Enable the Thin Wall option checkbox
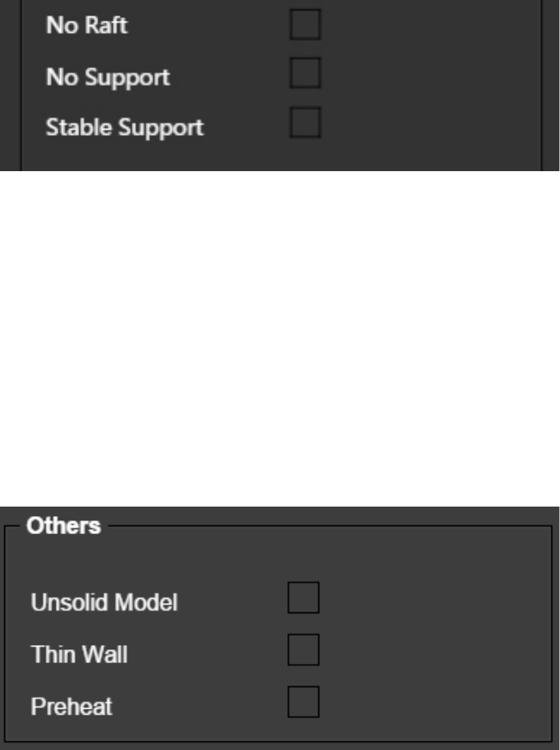 304,650
